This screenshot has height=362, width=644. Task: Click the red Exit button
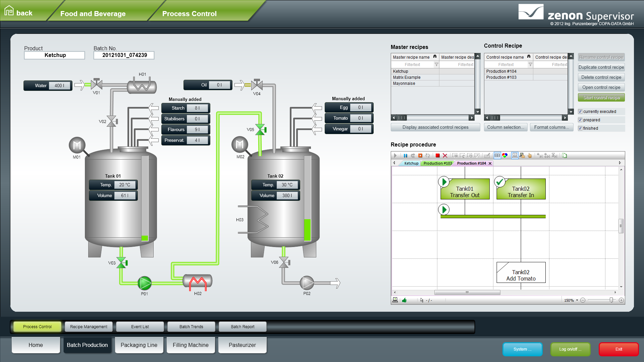(x=619, y=349)
